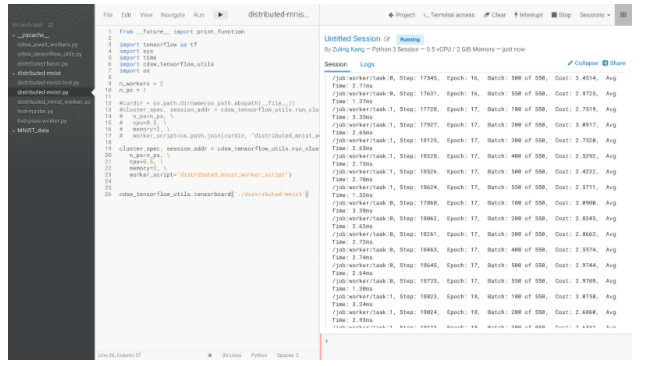The image size is (666, 366).
Task: Place cursor on line 9 n_workers = 2
Action: point(141,84)
